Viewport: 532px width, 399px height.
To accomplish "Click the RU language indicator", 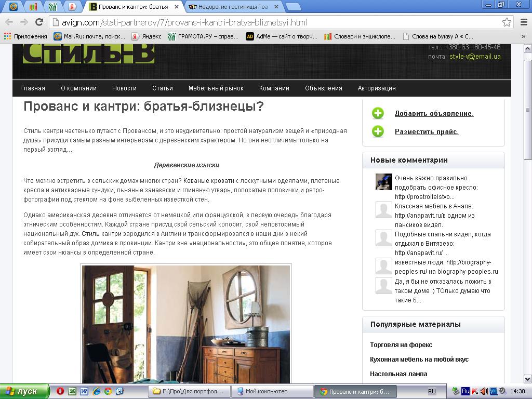I will click(432, 392).
